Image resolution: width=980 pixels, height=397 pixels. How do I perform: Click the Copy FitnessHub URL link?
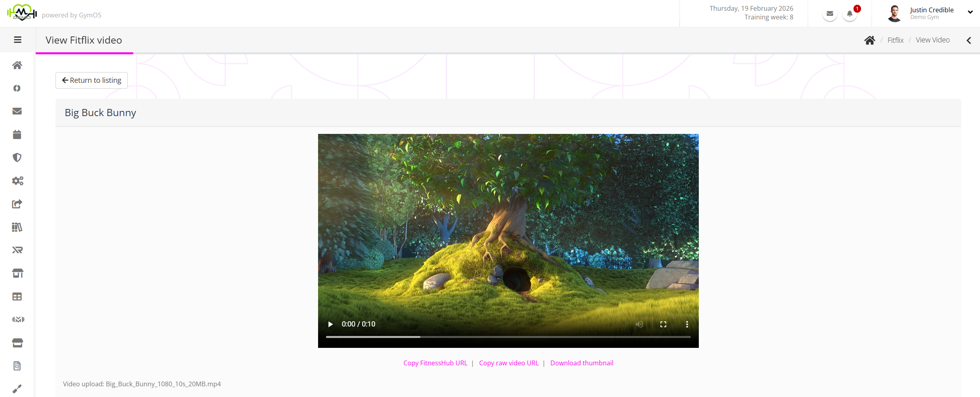point(435,363)
